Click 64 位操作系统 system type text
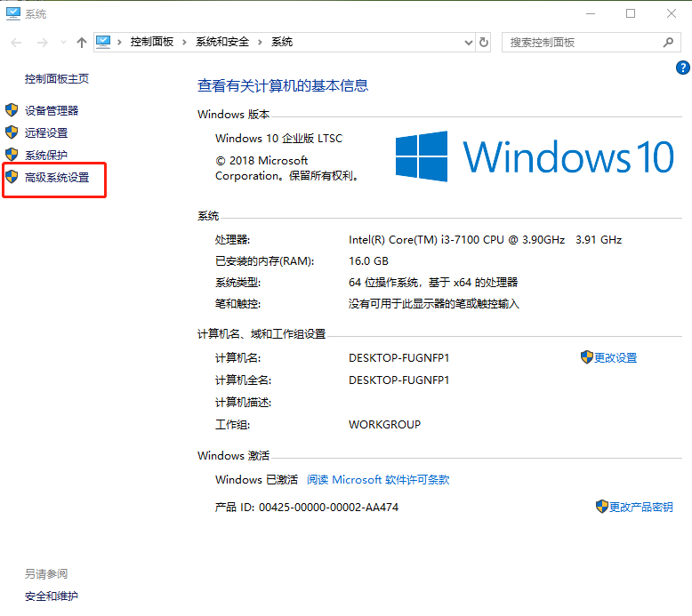This screenshot has height=616, width=692. tap(433, 282)
